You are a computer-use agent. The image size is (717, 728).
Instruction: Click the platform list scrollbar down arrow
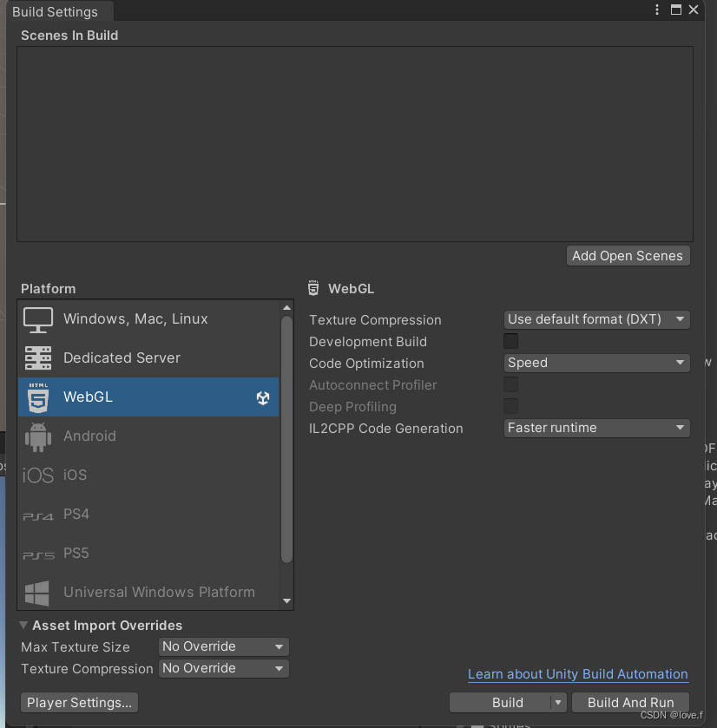(287, 601)
